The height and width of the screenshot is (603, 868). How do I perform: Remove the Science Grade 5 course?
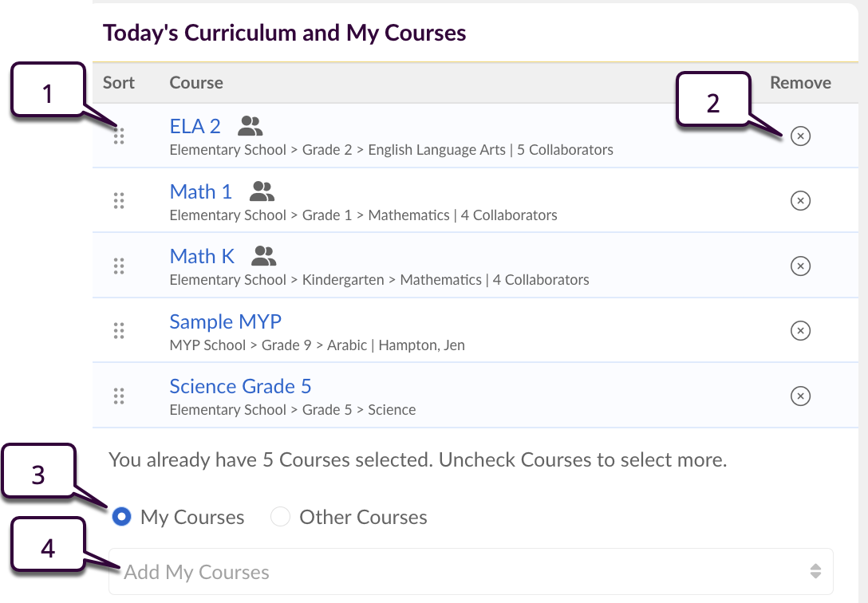pyautogui.click(x=800, y=396)
